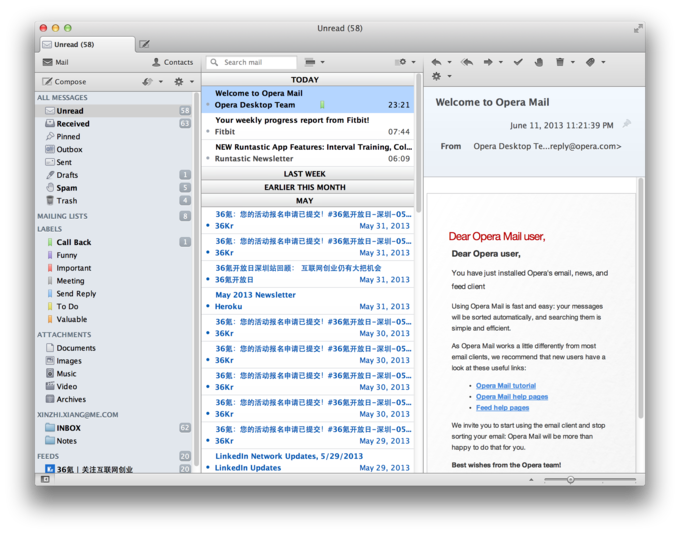Toggle read dot on Runtastic Newsletter message

pos(208,158)
